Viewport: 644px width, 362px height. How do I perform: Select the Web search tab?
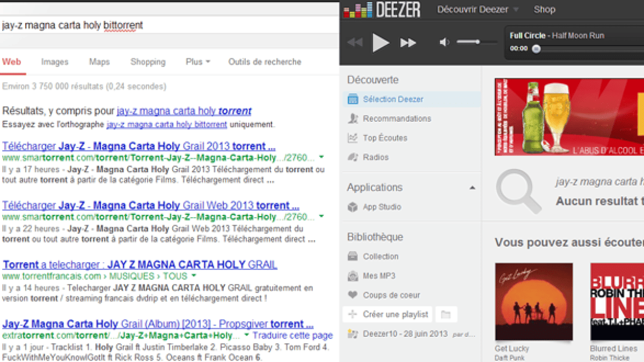(x=11, y=62)
